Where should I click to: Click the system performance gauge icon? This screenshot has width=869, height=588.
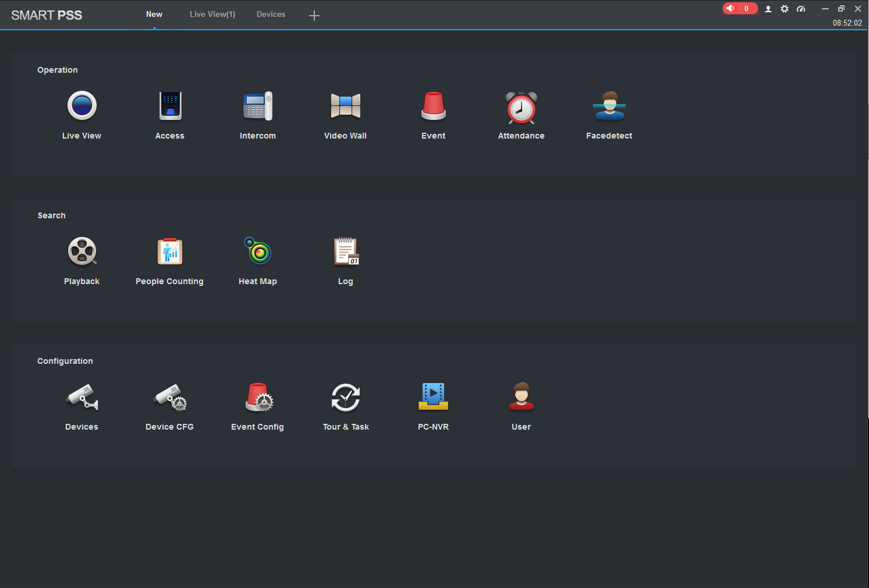point(801,9)
